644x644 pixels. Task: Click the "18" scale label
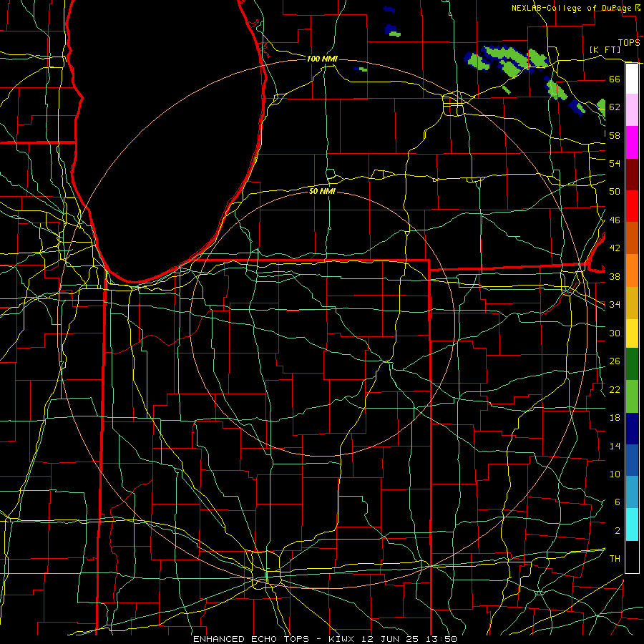[615, 418]
